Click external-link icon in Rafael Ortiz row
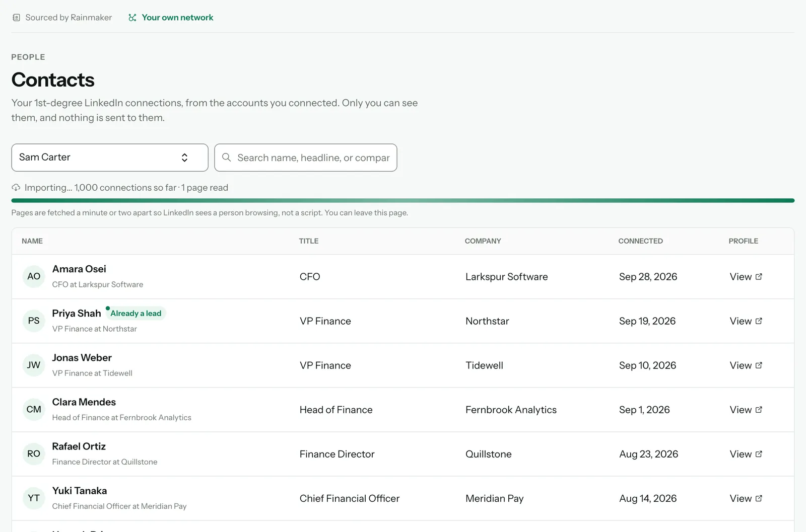 click(x=759, y=454)
